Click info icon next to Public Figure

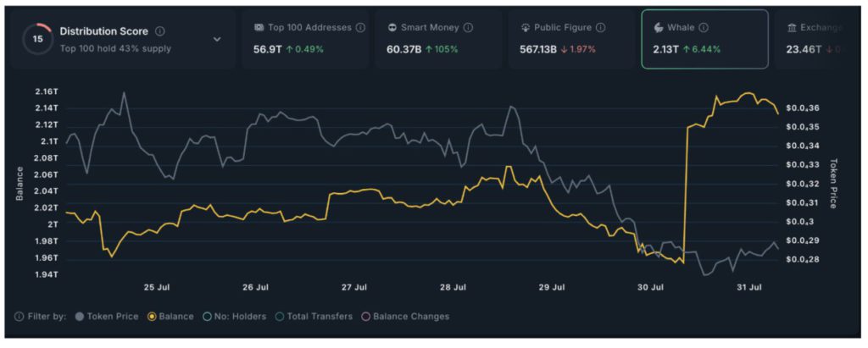pyautogui.click(x=599, y=28)
